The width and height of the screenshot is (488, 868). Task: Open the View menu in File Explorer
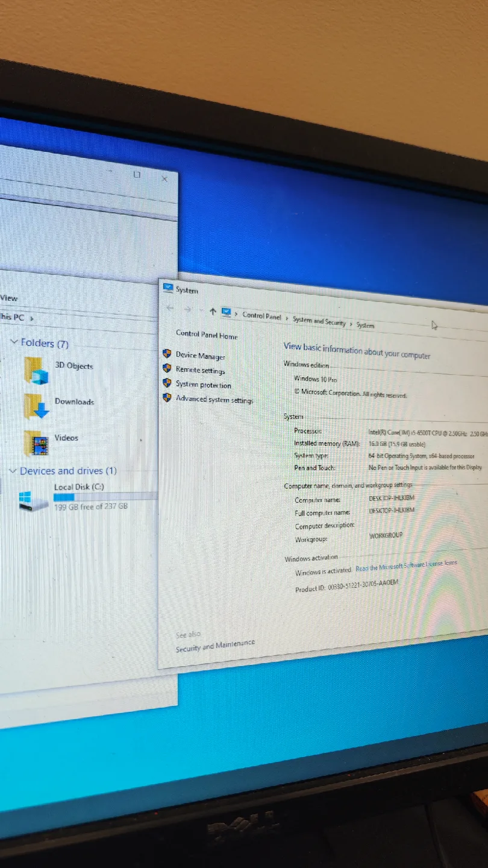[x=8, y=297]
